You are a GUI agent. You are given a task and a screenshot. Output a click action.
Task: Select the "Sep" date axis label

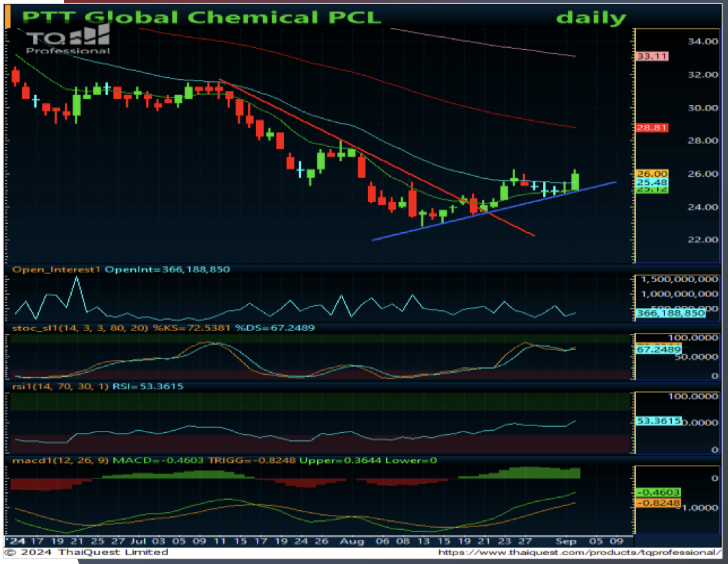pyautogui.click(x=566, y=541)
